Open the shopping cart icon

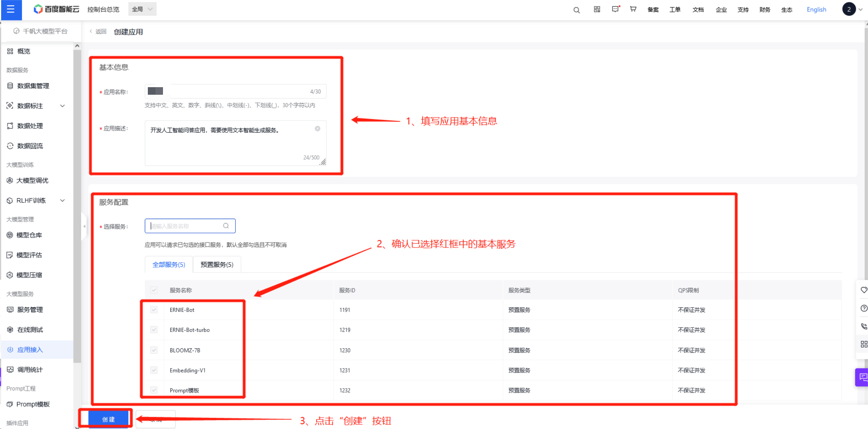pos(633,9)
